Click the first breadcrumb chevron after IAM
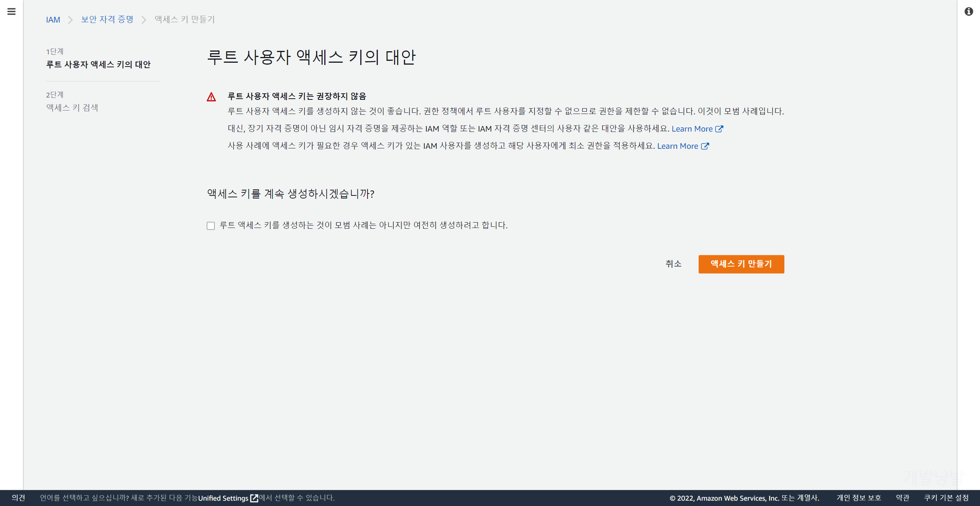 click(x=70, y=20)
